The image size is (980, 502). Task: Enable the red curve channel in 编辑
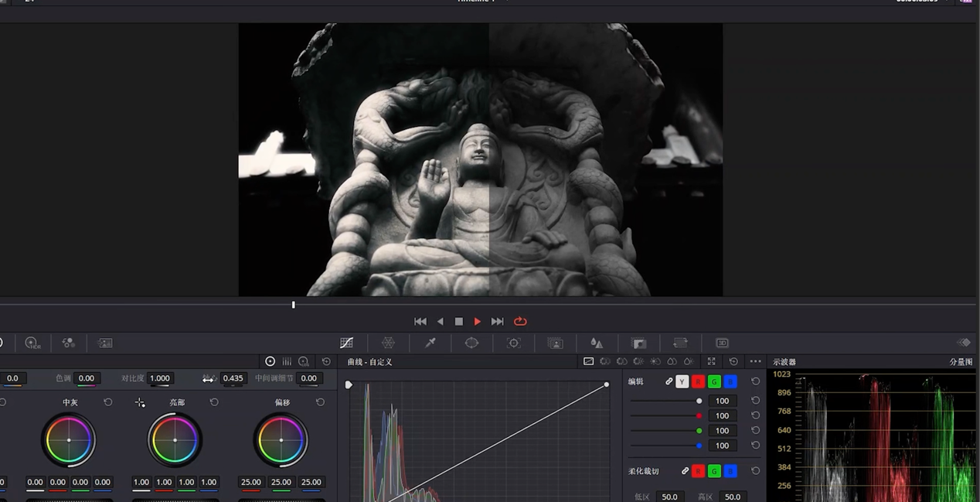[x=698, y=381]
